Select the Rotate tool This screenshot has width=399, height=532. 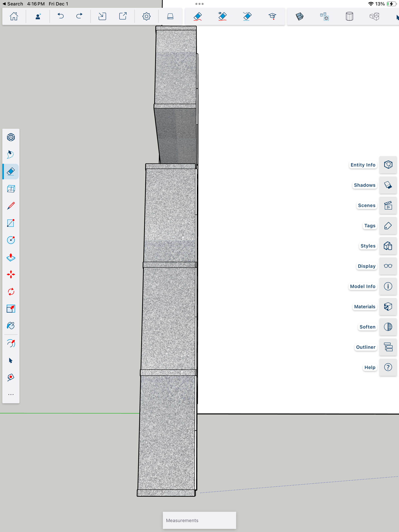[x=11, y=292]
